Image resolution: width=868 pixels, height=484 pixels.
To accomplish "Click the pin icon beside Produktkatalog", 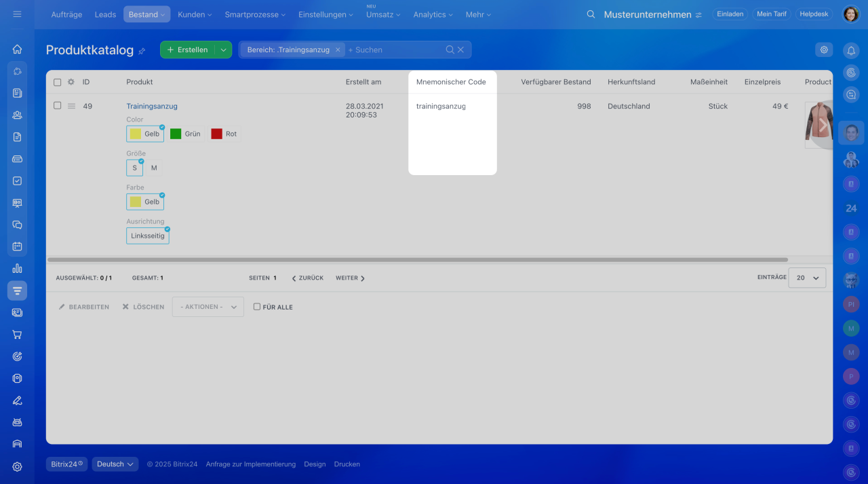I will 142,51.
